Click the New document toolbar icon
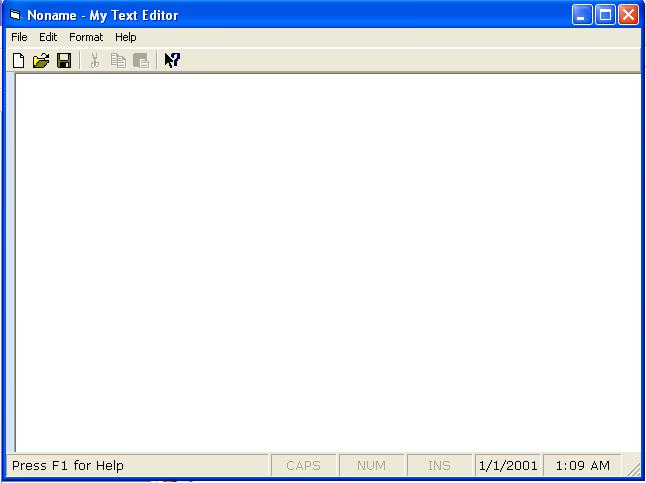This screenshot has height=483, width=646. pyautogui.click(x=19, y=61)
